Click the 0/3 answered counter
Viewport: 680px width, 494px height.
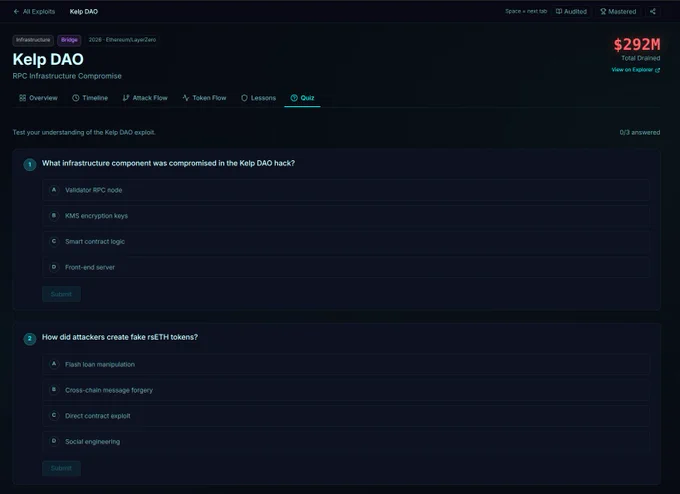pyautogui.click(x=640, y=132)
